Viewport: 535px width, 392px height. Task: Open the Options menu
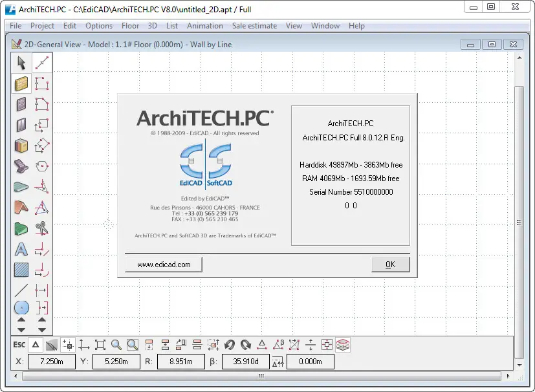point(99,26)
